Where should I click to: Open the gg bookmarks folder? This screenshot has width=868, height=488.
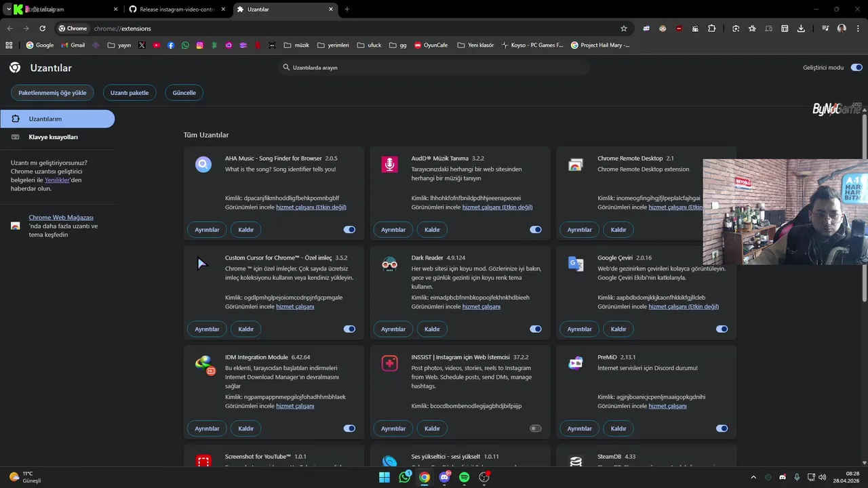(397, 45)
